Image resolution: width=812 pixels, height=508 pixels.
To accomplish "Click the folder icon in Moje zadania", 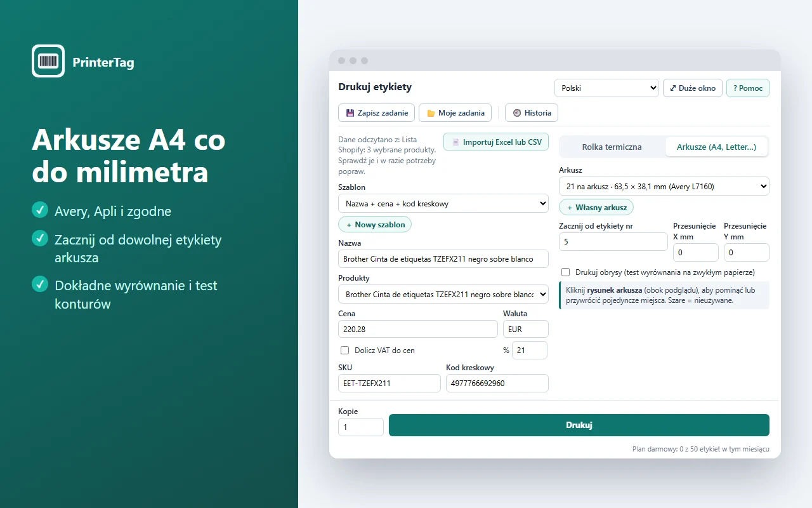I will 431,113.
